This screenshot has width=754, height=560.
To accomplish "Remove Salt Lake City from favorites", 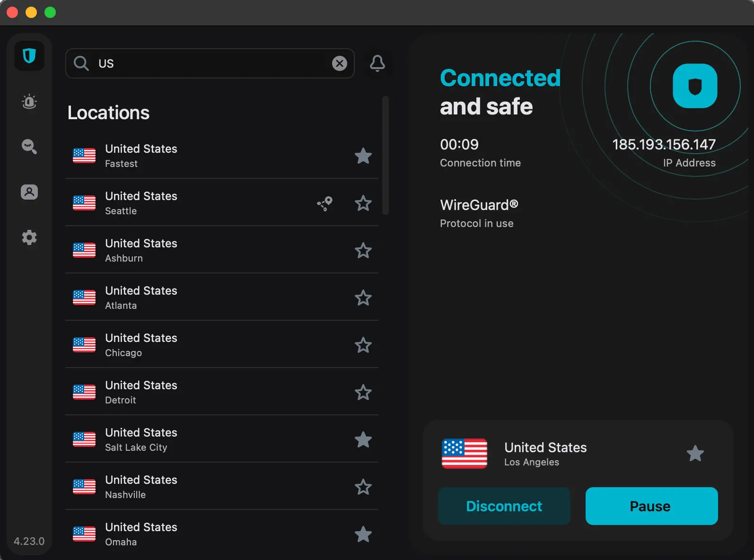I will click(x=363, y=440).
